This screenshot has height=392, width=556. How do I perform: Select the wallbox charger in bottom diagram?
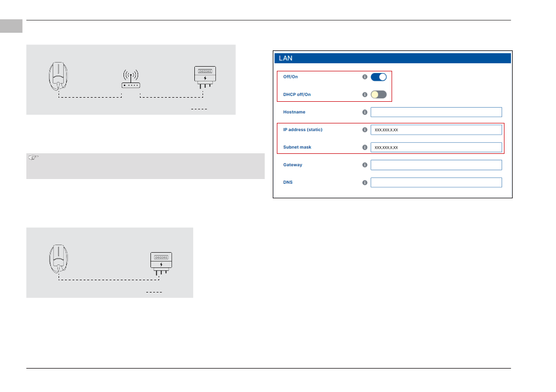coord(58,259)
